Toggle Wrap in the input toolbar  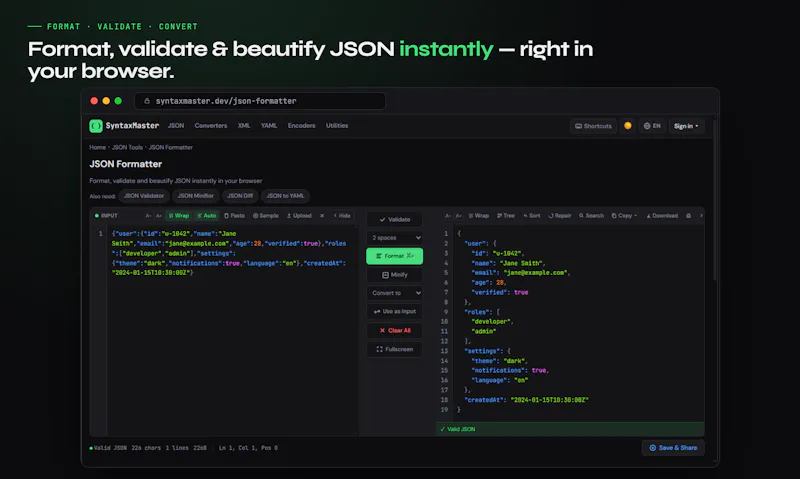pos(179,216)
